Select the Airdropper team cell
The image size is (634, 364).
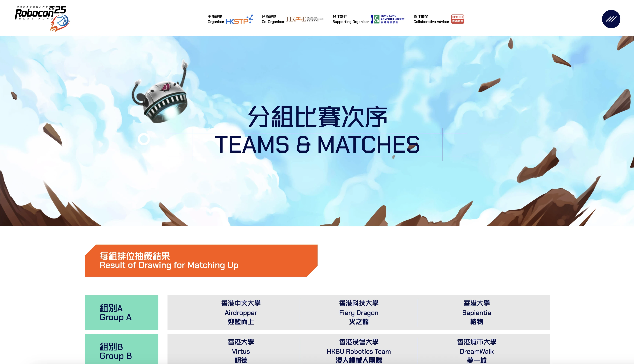point(241,312)
